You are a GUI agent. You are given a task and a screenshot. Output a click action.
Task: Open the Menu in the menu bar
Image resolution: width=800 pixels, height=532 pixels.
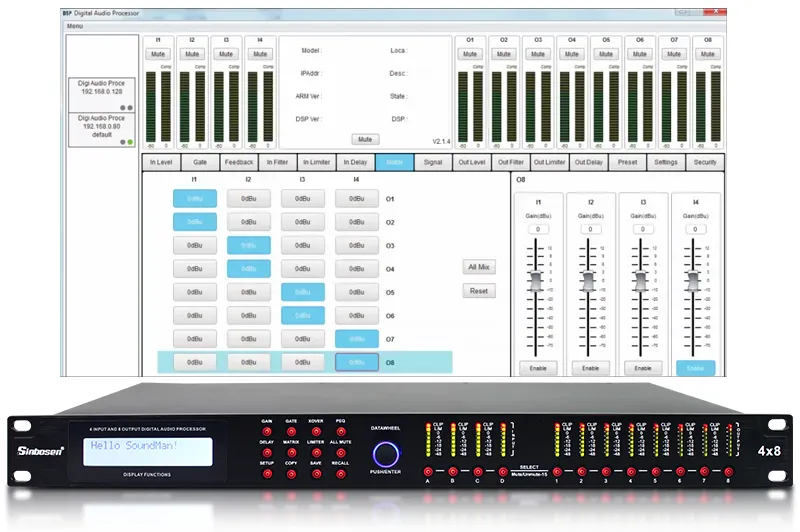pyautogui.click(x=75, y=25)
